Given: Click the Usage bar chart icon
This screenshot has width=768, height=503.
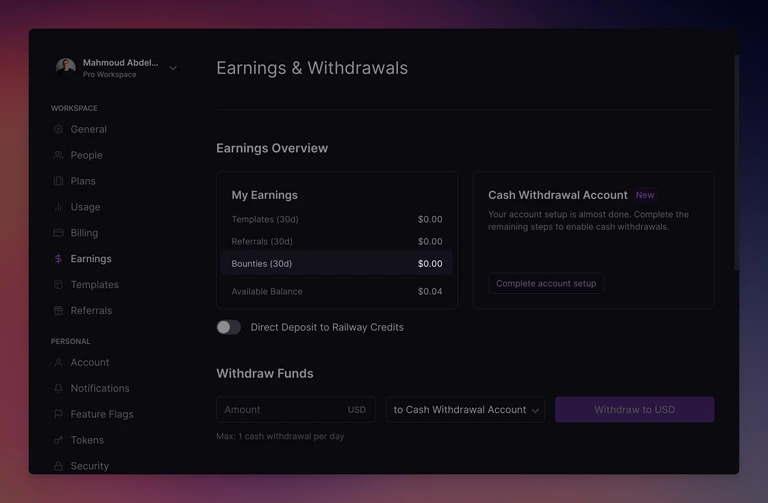Looking at the screenshot, I should point(58,207).
